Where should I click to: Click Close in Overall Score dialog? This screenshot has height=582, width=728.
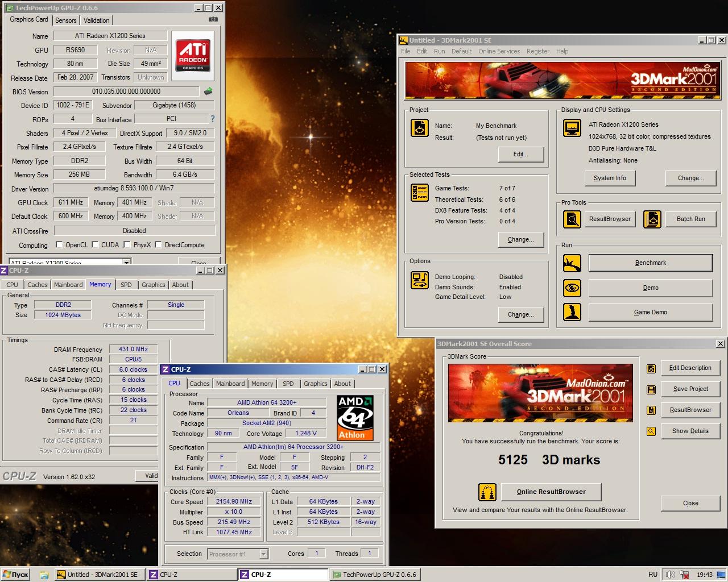pyautogui.click(x=690, y=503)
